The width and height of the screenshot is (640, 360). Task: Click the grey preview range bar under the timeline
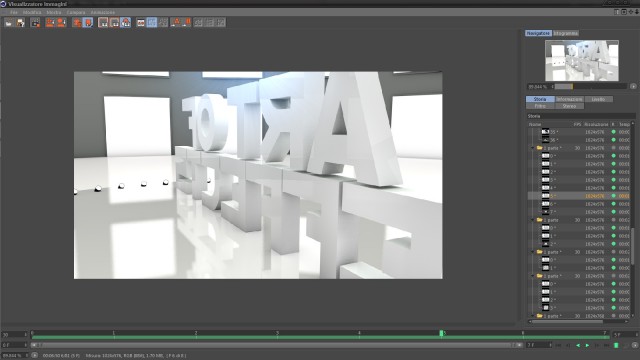point(277,345)
